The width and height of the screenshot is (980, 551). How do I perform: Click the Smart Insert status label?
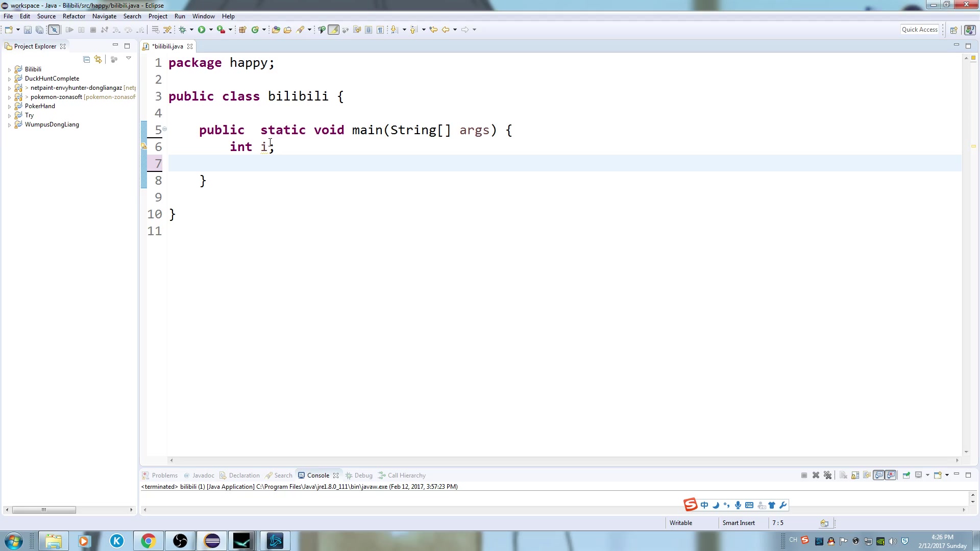[x=738, y=523]
